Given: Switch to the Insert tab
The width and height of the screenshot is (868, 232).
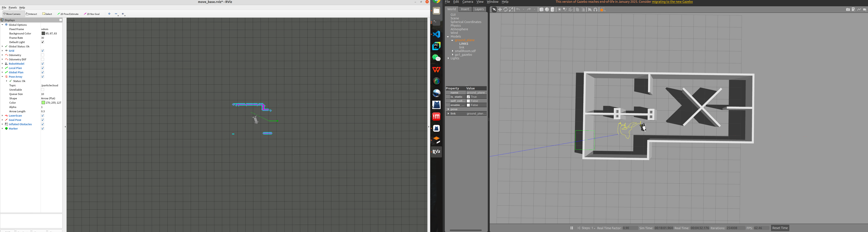Looking at the screenshot, I should coord(465,9).
